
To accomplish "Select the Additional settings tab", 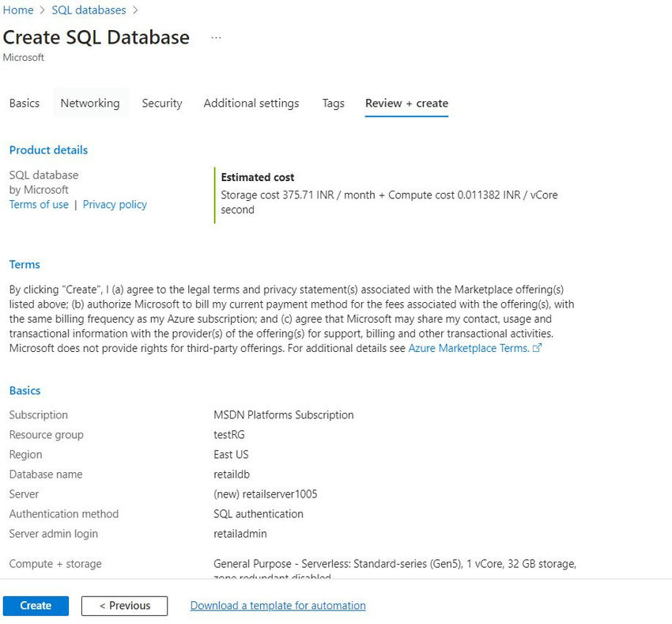I will click(251, 104).
